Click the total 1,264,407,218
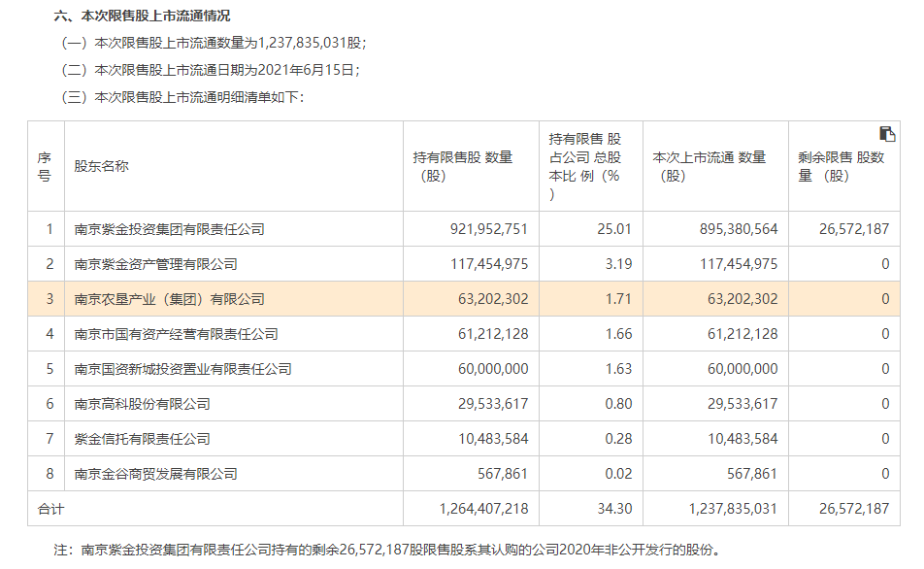924x569 pixels. click(483, 508)
